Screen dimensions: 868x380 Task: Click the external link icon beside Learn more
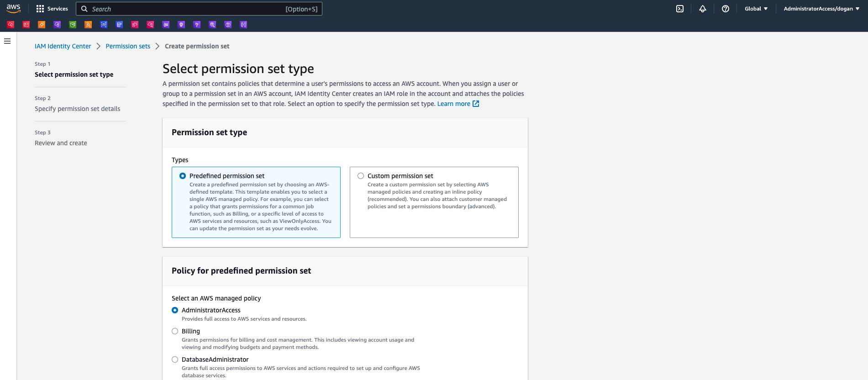476,104
